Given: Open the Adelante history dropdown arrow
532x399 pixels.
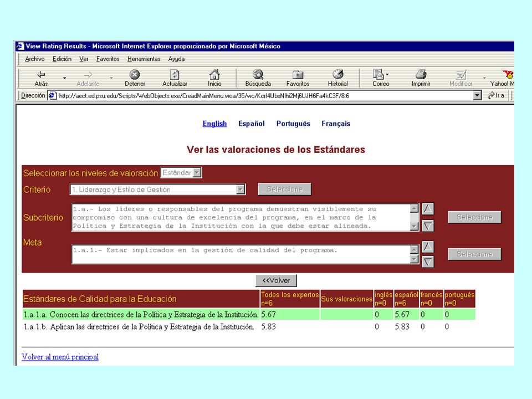Looking at the screenshot, I should click(111, 78).
